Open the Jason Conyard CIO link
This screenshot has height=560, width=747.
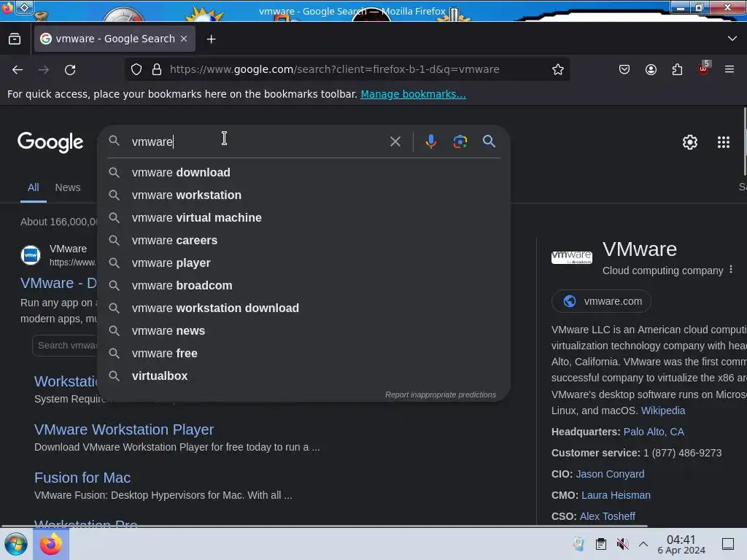click(610, 474)
